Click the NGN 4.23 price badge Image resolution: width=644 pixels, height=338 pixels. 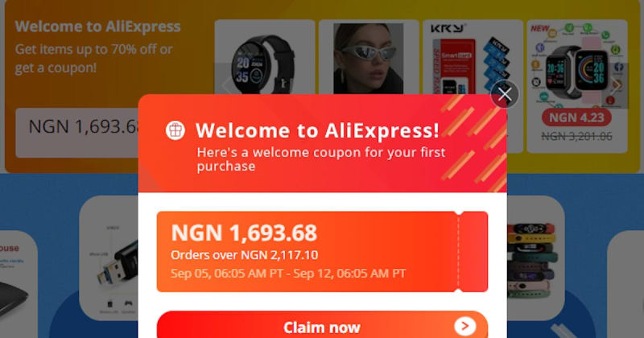coord(576,117)
